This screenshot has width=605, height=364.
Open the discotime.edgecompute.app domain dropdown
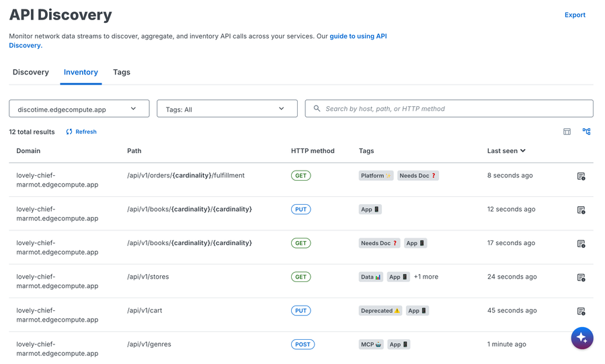[79, 109]
